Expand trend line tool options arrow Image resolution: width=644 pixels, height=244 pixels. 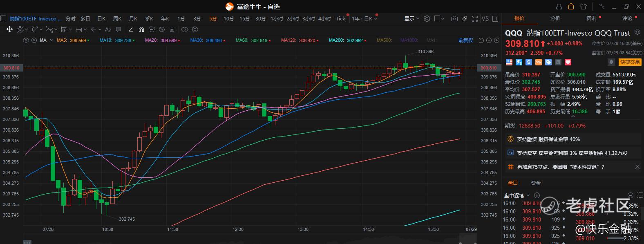[x=26, y=29]
